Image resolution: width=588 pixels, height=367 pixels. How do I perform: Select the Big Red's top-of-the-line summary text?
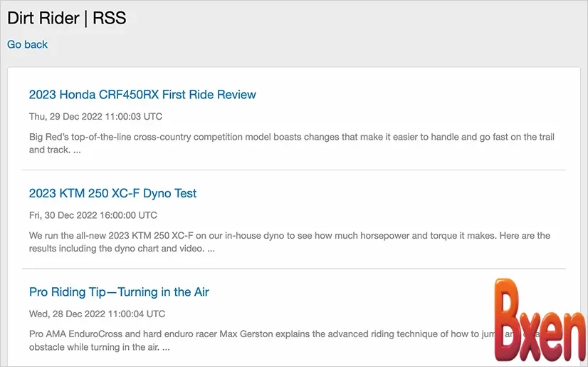click(x=291, y=143)
